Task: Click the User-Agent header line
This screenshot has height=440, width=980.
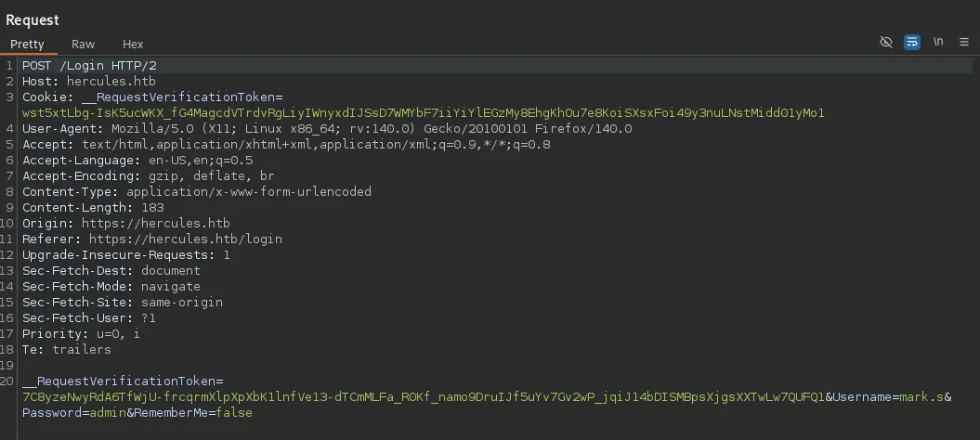Action: 327,129
